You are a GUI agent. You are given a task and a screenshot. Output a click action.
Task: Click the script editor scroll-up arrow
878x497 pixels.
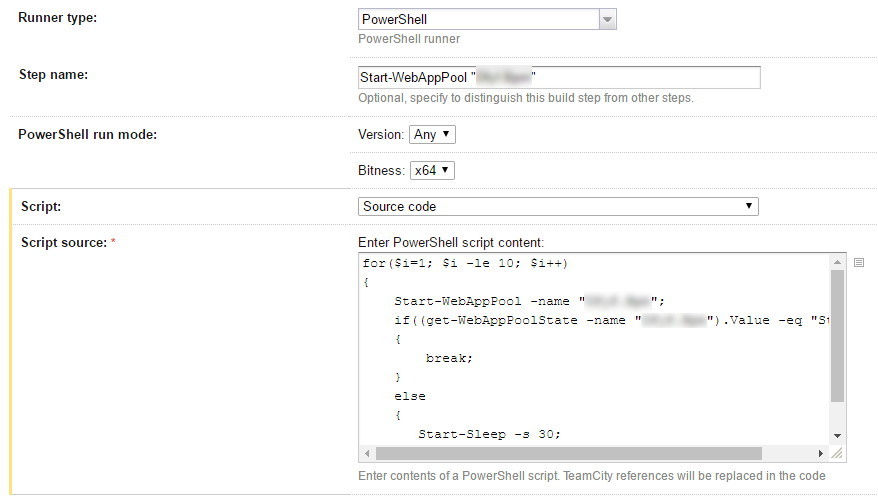(x=837, y=263)
